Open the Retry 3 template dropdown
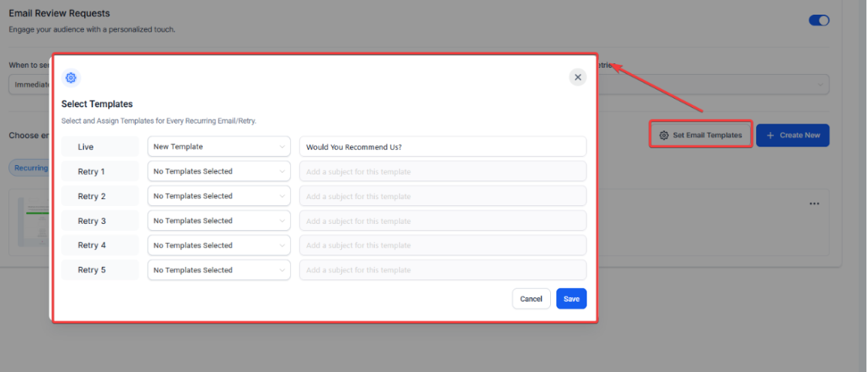Screen dimensions: 868x372 click(218, 221)
